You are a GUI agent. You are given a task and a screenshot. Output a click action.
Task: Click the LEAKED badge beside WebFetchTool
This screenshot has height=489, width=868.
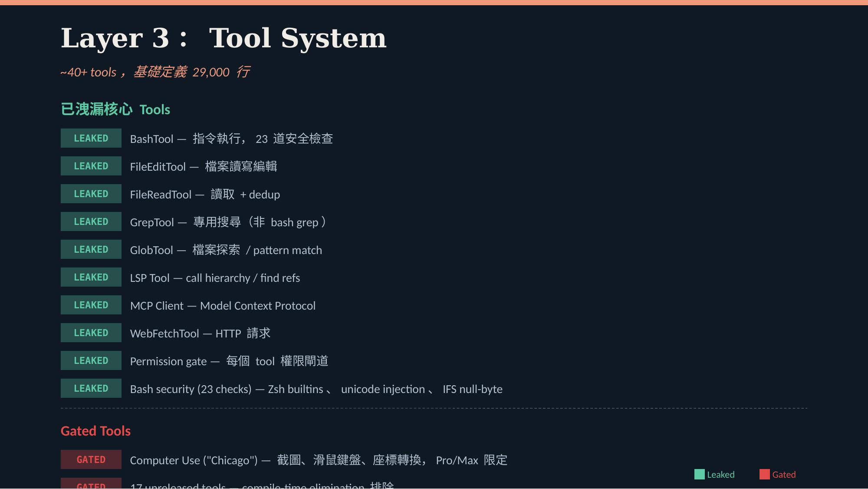[91, 333]
